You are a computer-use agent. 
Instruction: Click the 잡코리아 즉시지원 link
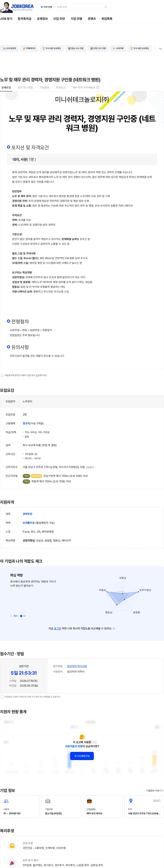77,666
